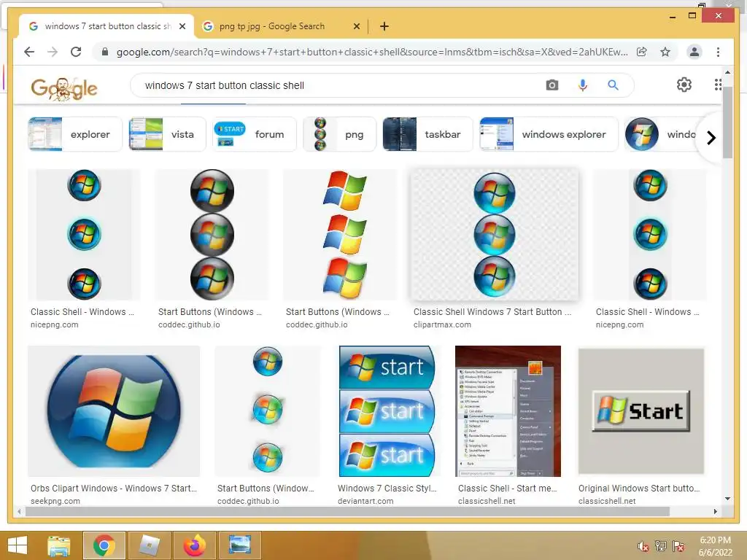
Task: Open Orbs Clipart Windows - Windows 7 Start caption
Action: (x=113, y=488)
